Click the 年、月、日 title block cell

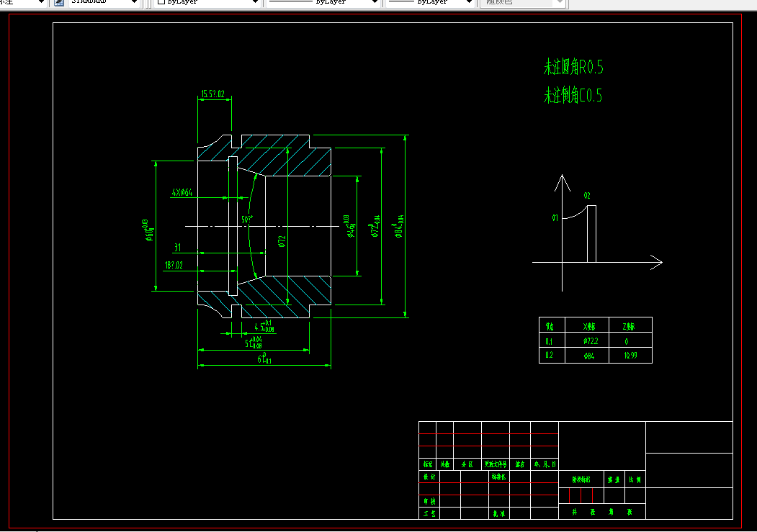pyautogui.click(x=545, y=464)
